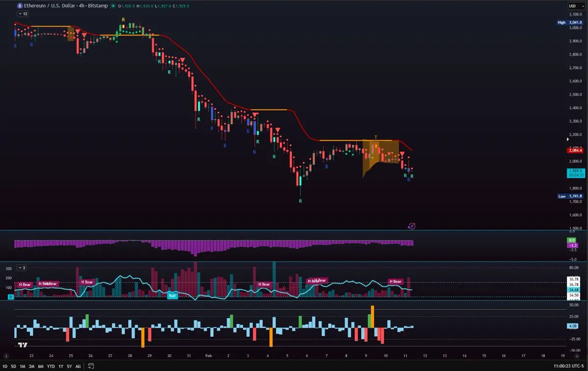Select the 1M time range

click(x=22, y=366)
